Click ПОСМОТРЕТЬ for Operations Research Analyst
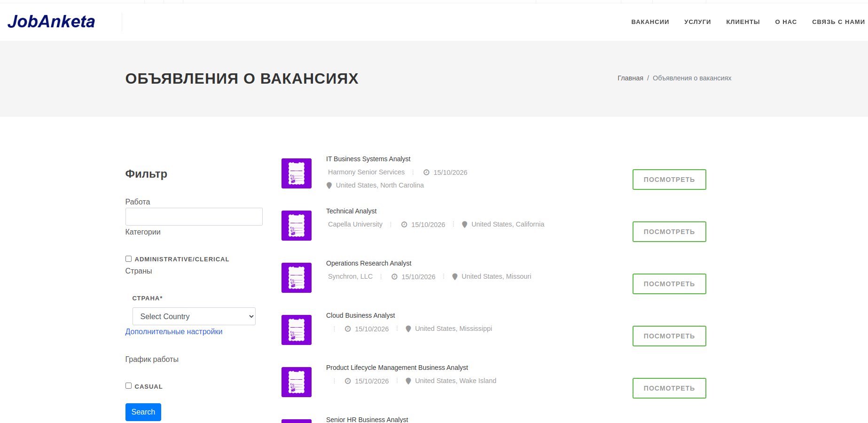 point(669,284)
